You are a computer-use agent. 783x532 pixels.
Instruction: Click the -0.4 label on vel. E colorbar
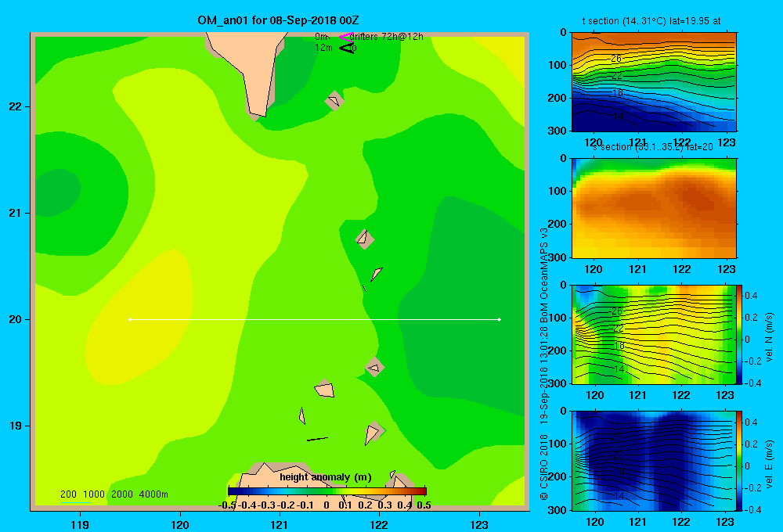tap(752, 509)
